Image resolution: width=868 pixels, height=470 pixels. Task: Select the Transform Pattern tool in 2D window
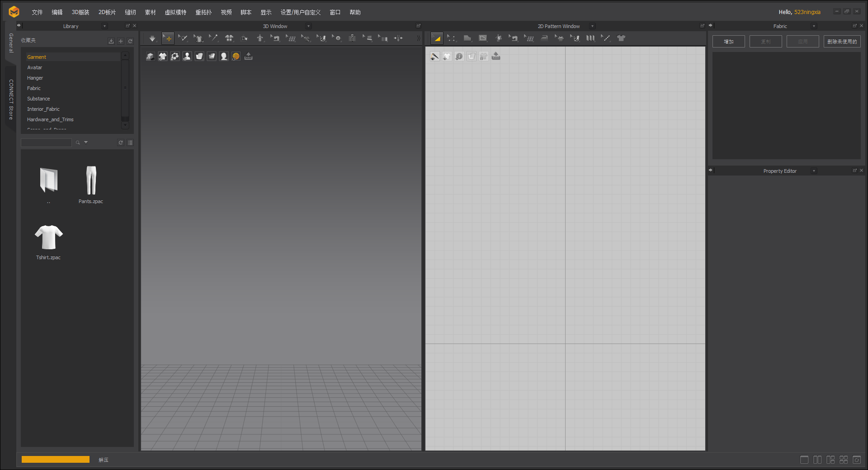coord(437,38)
